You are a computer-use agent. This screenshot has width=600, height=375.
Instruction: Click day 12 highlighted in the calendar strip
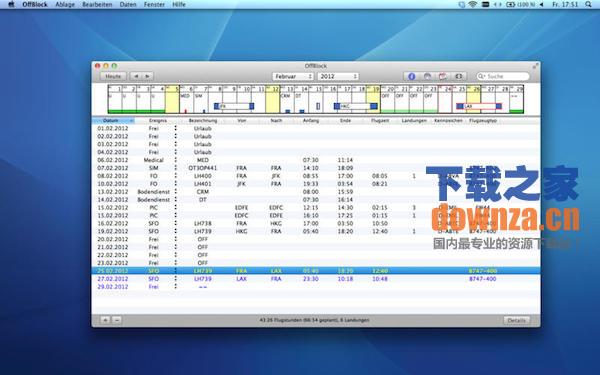pos(272,99)
